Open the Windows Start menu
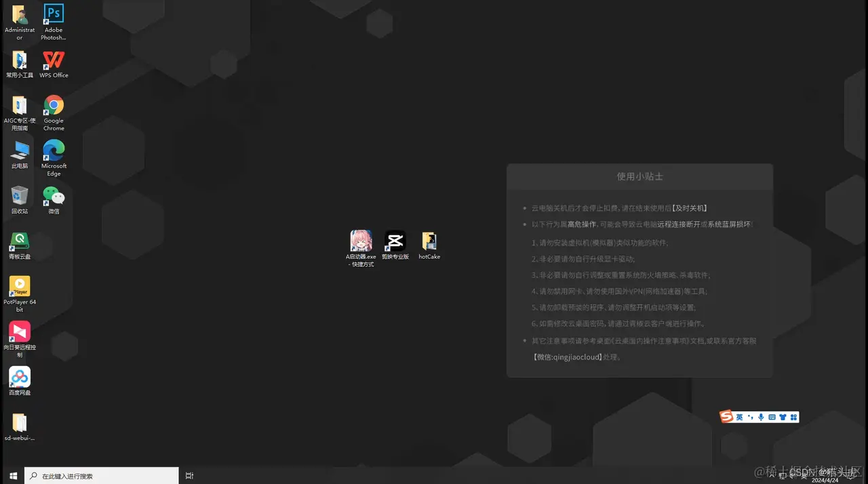868x484 pixels. (x=13, y=475)
